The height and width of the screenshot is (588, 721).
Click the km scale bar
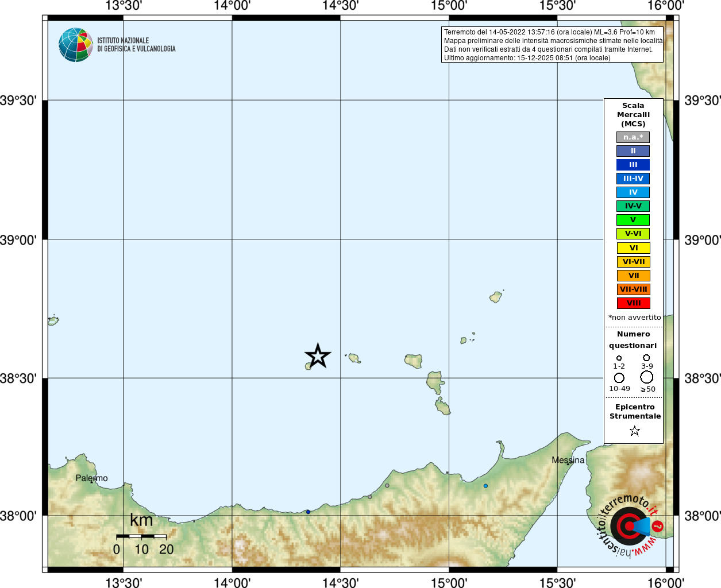[141, 536]
